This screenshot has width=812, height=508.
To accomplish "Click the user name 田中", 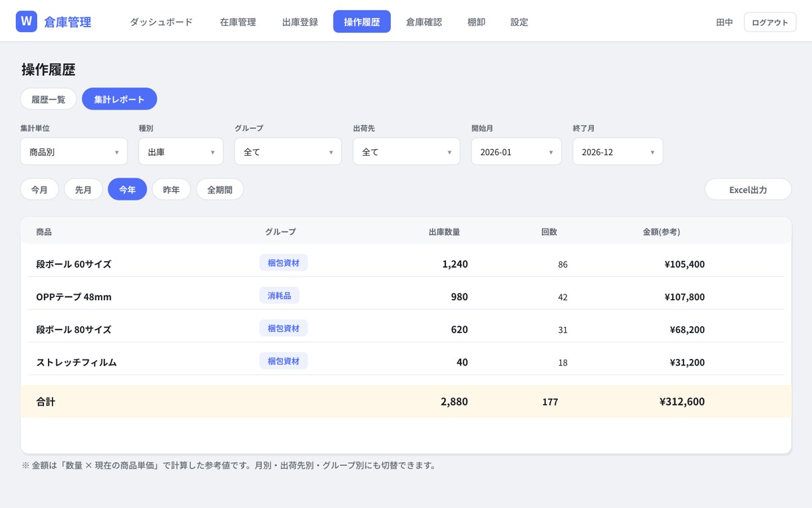I will coord(724,22).
